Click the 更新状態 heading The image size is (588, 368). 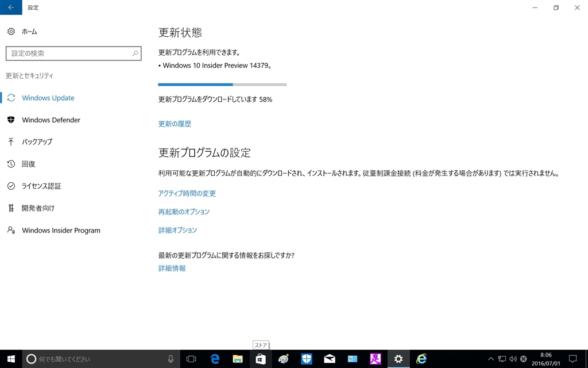pos(180,33)
